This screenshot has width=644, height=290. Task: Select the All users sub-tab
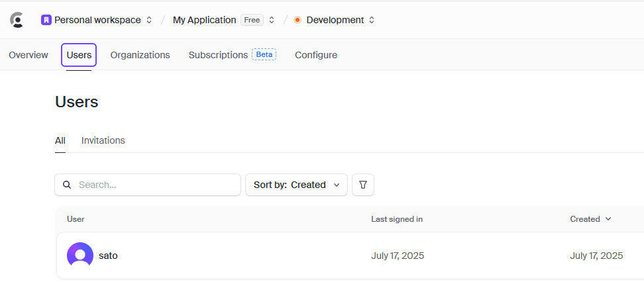coord(60,140)
